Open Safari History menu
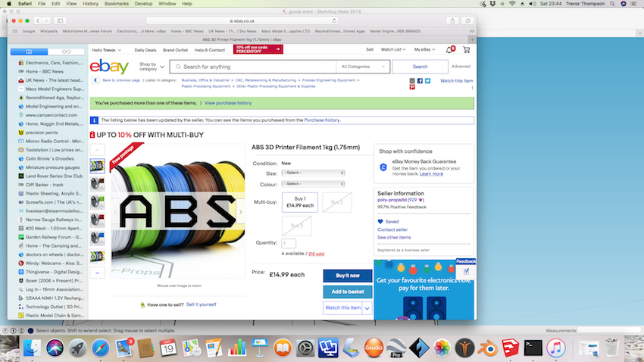 click(90, 4)
